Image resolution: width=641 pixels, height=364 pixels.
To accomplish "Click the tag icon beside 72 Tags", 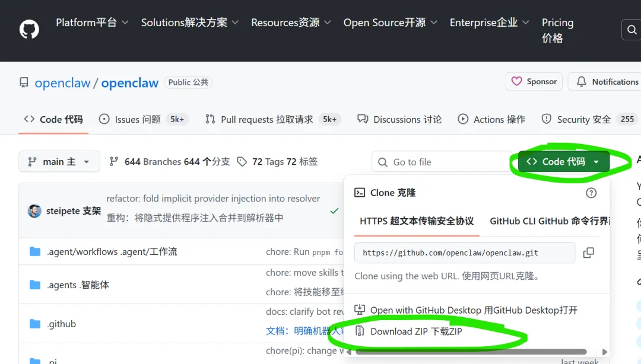I will pos(242,162).
